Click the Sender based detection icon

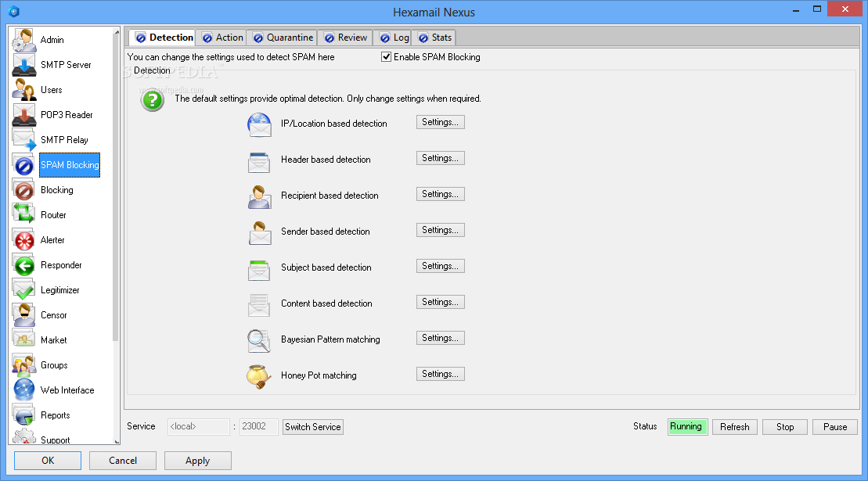click(x=259, y=233)
